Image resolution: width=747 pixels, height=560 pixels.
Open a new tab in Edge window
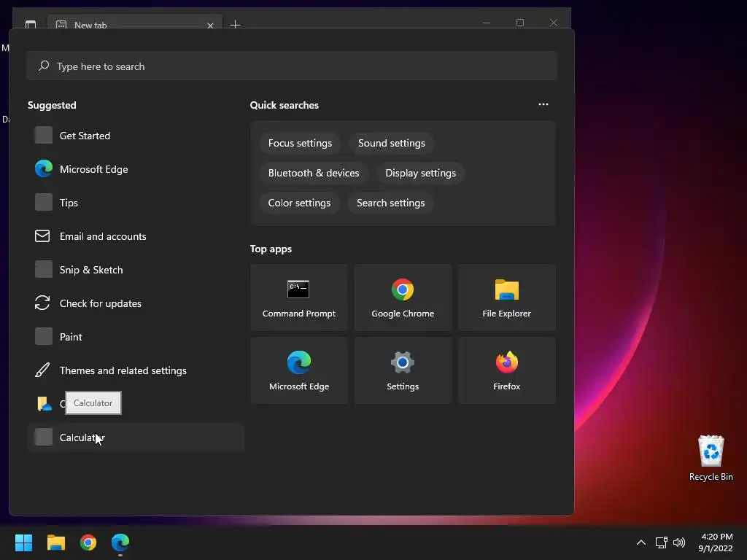point(235,24)
